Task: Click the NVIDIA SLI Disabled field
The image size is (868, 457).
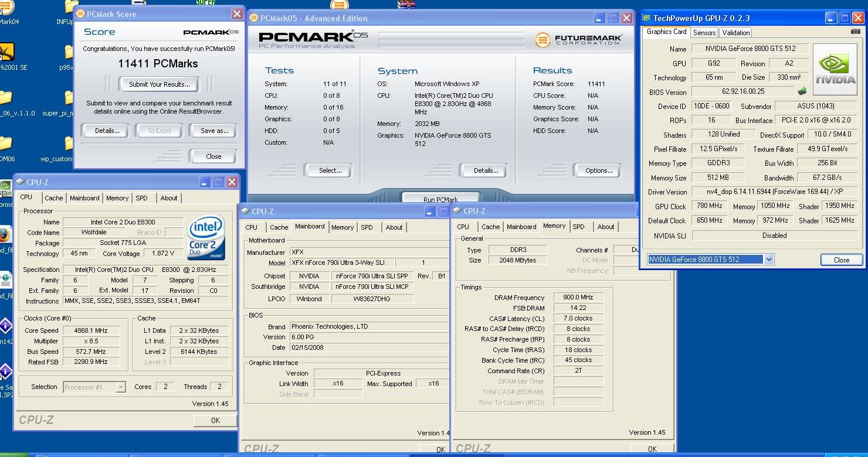Action: (774, 235)
